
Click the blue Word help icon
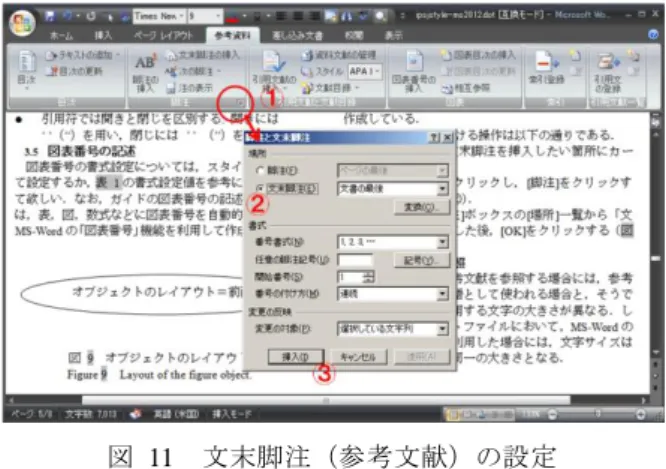point(654,35)
